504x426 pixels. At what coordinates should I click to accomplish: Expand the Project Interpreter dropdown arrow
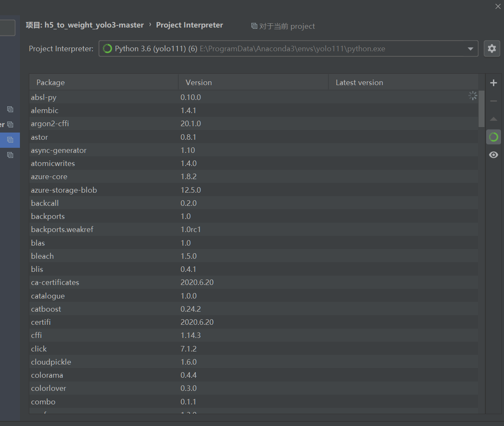(x=470, y=49)
